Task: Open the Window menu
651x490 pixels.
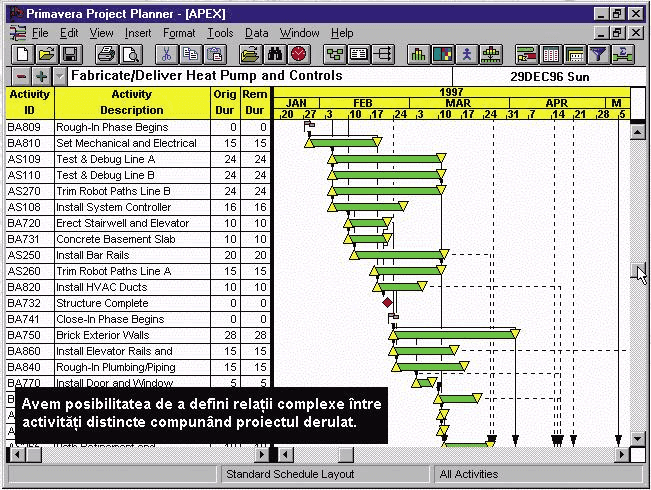Action: (299, 33)
